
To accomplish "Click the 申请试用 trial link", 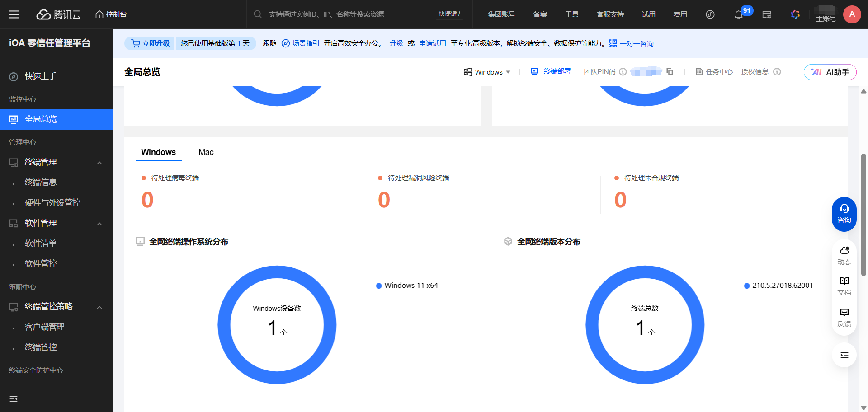I will pos(433,43).
